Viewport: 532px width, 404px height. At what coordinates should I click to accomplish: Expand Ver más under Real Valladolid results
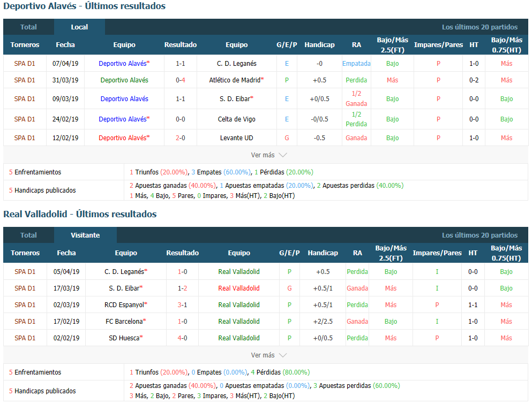[x=269, y=355]
